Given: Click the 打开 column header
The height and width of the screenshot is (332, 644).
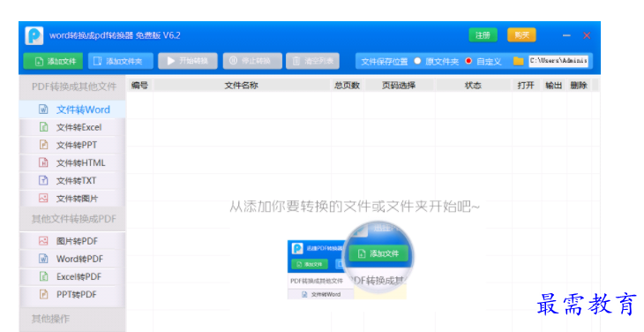Looking at the screenshot, I should click(x=526, y=86).
